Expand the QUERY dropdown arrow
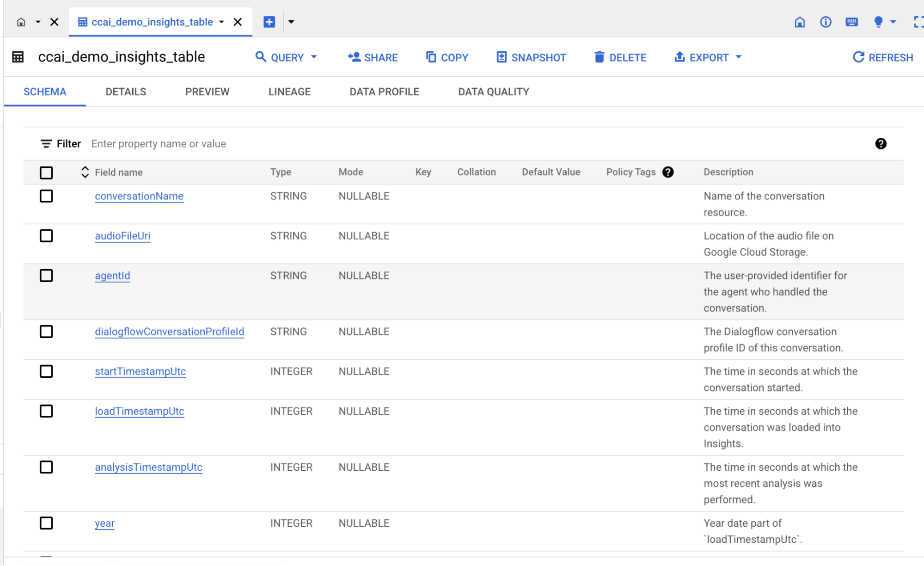 tap(314, 57)
